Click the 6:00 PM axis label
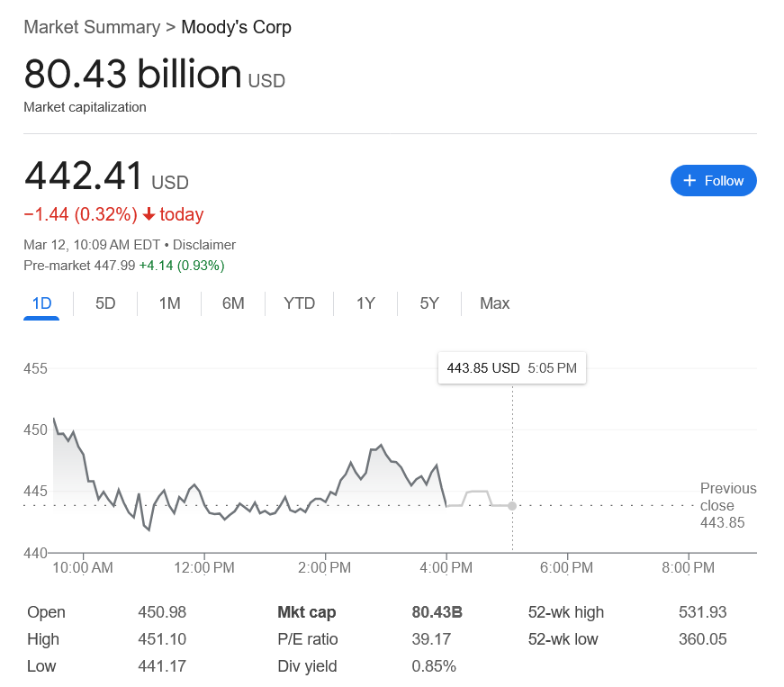The width and height of the screenshot is (784, 687). point(566,567)
